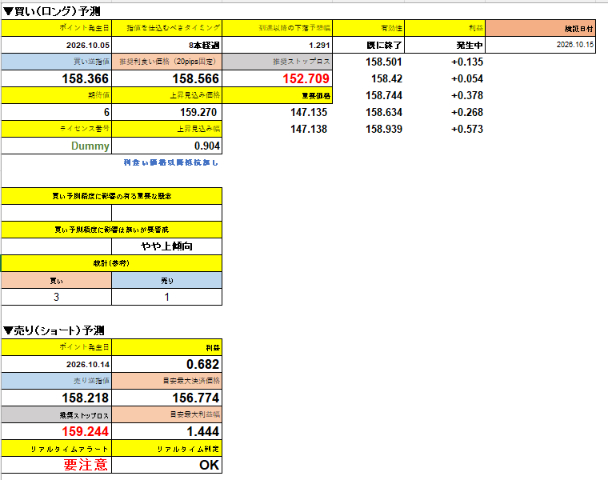Click the buy count cell '3'
The height and width of the screenshot is (480, 608).
pyautogui.click(x=56, y=297)
